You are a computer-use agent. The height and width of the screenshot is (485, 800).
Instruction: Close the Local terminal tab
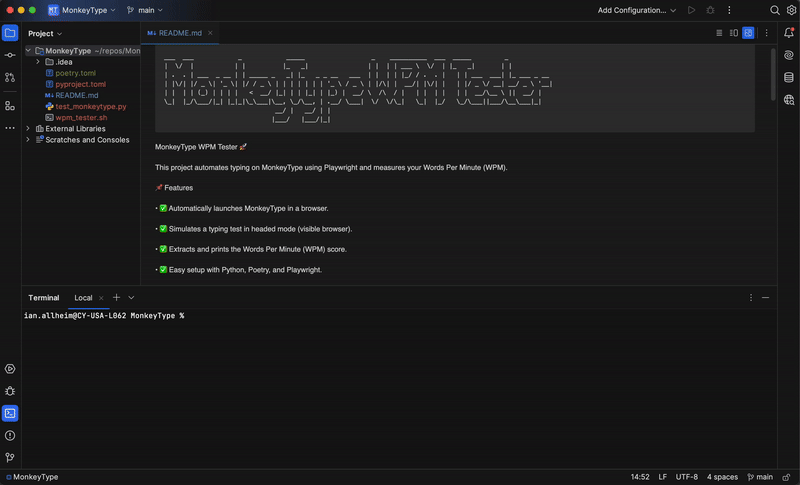pos(101,298)
